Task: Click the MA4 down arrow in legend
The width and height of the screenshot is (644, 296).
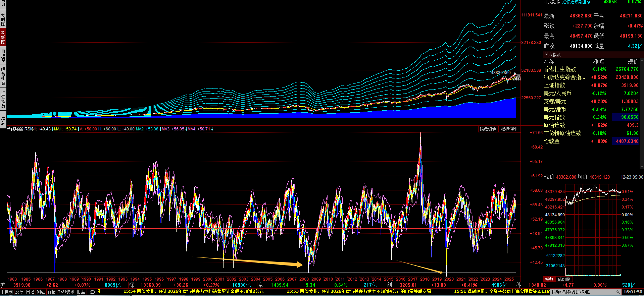Action: pos(212,129)
